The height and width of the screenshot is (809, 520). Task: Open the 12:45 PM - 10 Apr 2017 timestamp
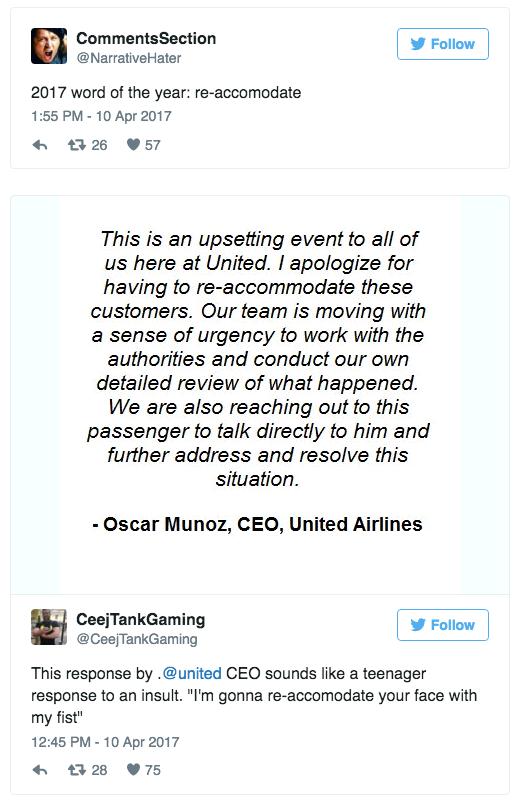(105, 742)
